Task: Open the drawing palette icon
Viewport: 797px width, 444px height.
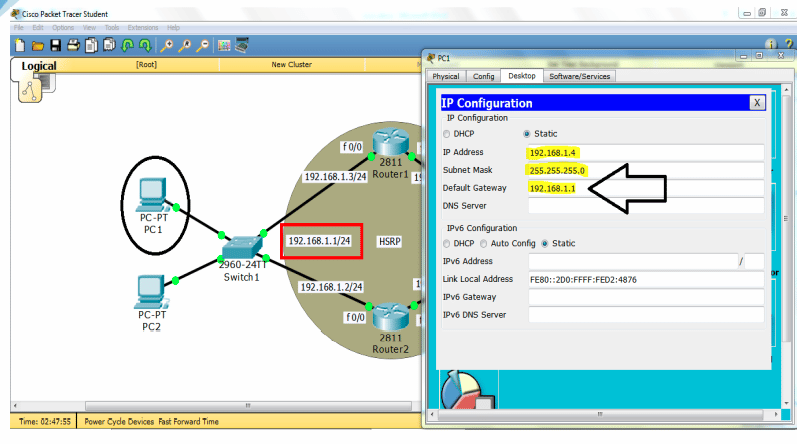Action: (x=224, y=46)
